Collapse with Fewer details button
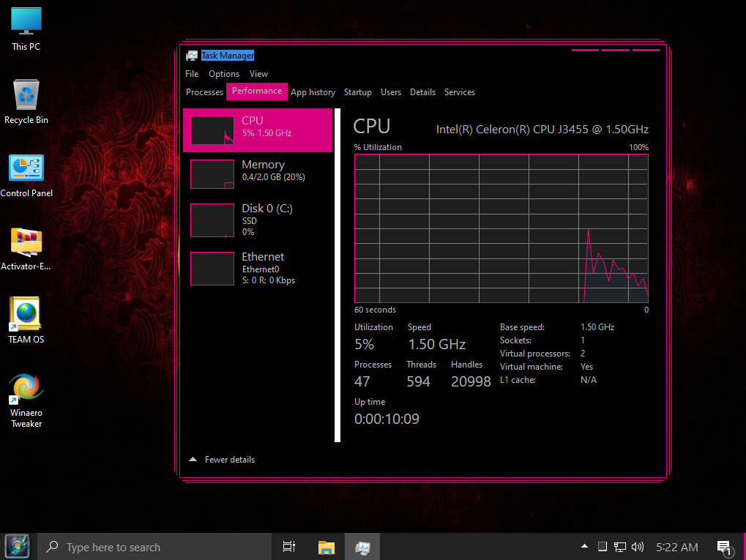The height and width of the screenshot is (560, 746). (x=222, y=460)
